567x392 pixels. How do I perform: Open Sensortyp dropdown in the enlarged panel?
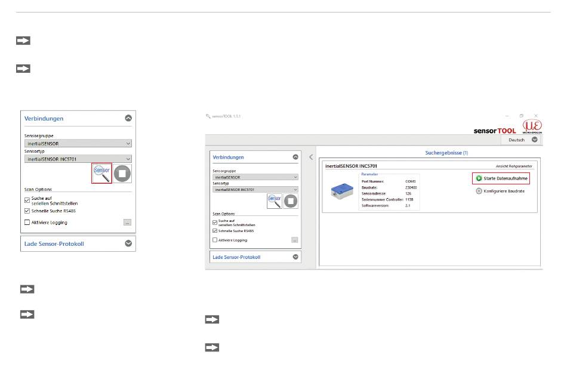(78, 159)
